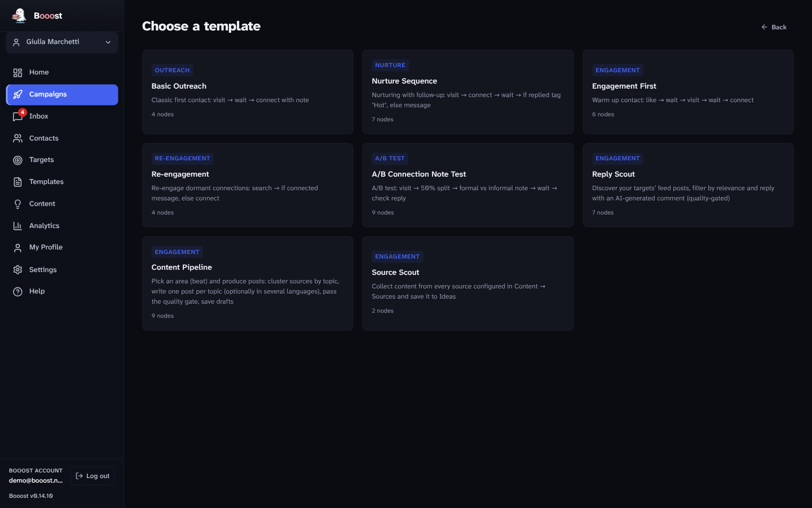812x508 pixels.
Task: Expand the Giulia Marchetti account dropdown
Action: 62,42
